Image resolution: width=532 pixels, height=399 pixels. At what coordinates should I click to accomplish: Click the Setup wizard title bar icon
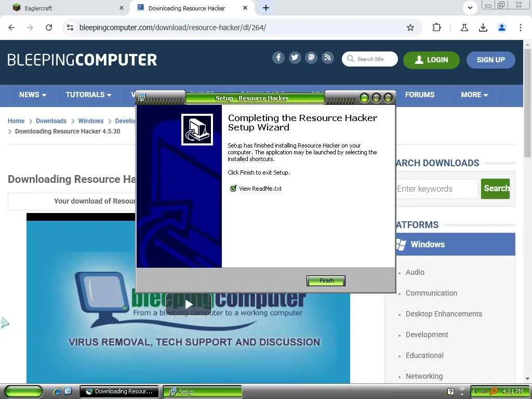coord(142,98)
